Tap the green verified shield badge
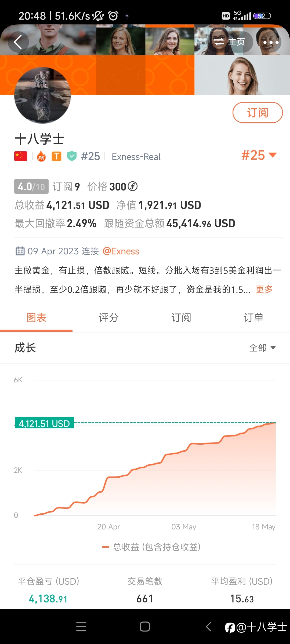This screenshot has height=644, width=290. (x=72, y=156)
